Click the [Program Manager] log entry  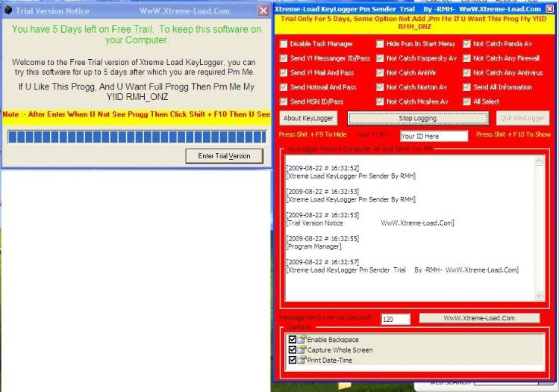pos(313,246)
